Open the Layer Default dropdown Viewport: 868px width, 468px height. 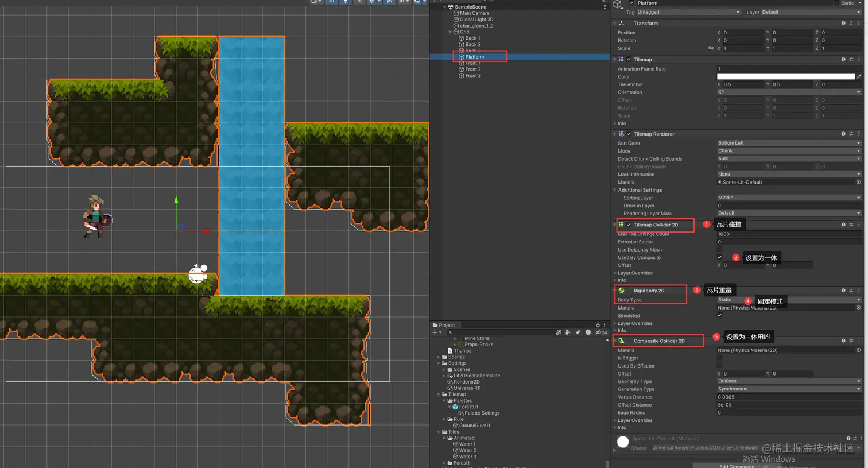(x=812, y=12)
